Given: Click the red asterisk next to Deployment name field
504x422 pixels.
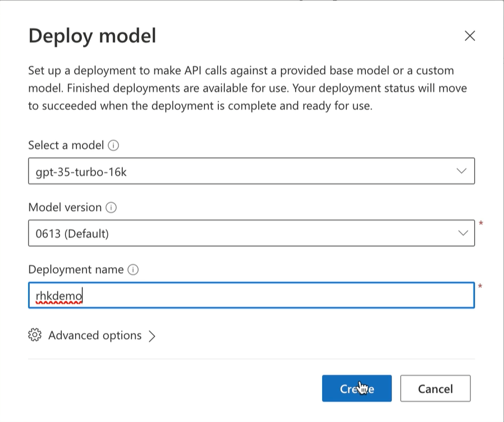Looking at the screenshot, I should click(480, 287).
